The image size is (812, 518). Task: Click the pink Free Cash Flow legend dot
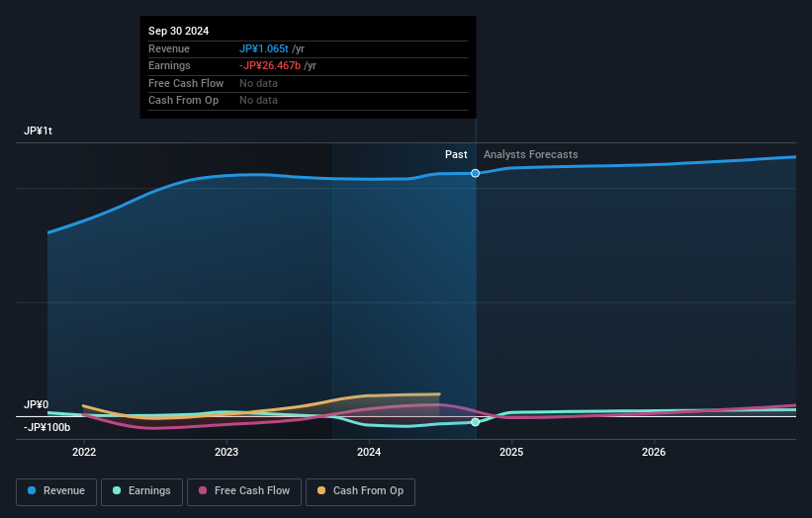click(203, 490)
